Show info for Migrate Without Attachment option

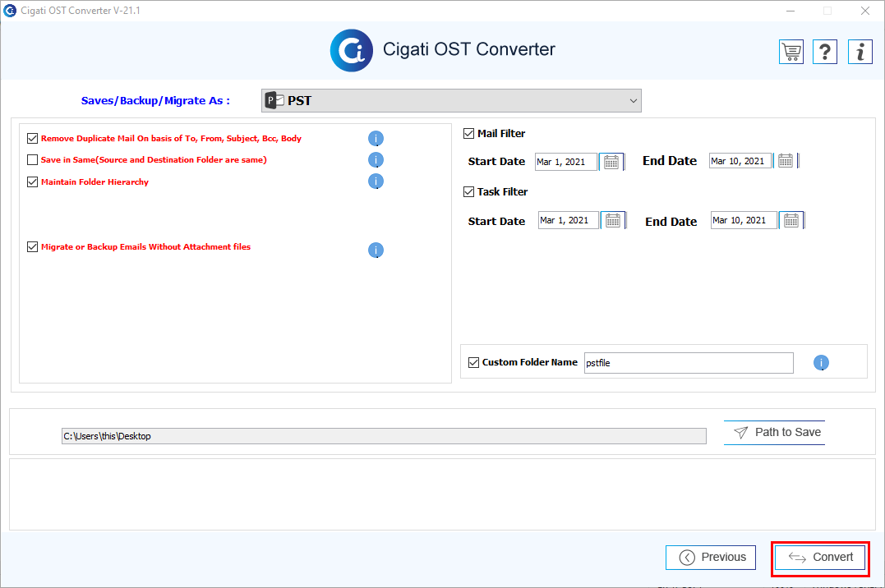[x=376, y=250]
